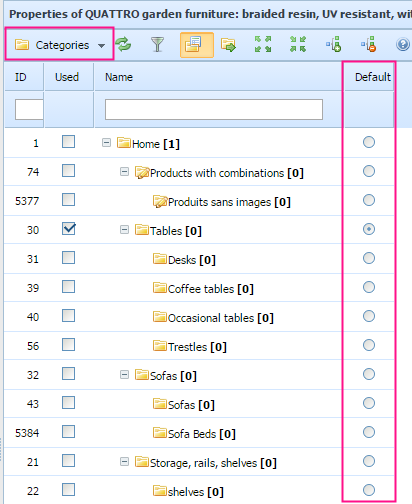Select the child Sofas folder ID 43
412x504 pixels.
(x=184, y=405)
